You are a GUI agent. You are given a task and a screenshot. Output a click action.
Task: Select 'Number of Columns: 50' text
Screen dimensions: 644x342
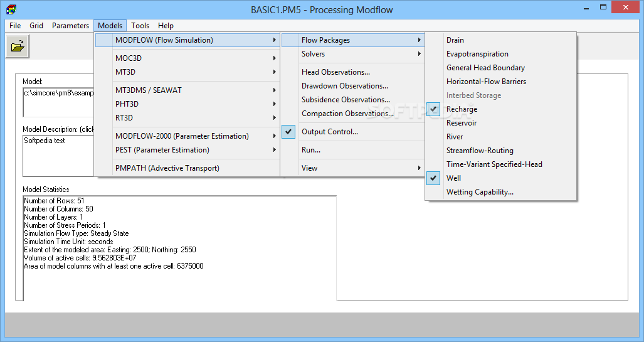(58, 209)
